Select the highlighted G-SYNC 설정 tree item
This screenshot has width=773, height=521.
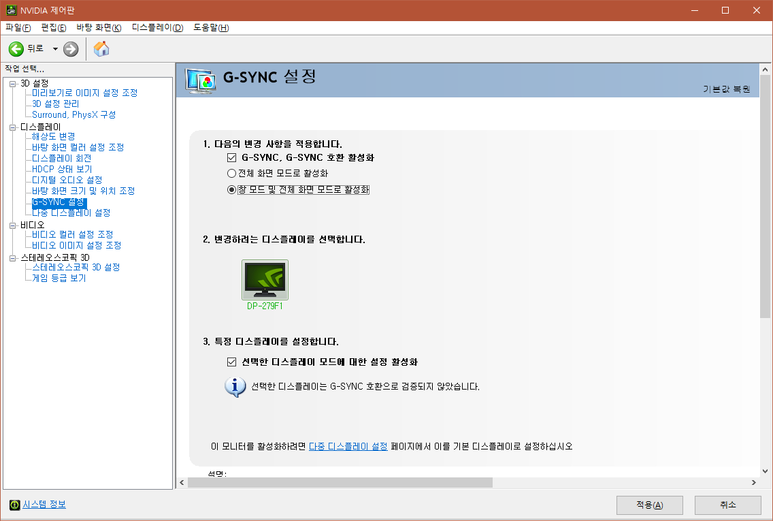pyautogui.click(x=59, y=202)
